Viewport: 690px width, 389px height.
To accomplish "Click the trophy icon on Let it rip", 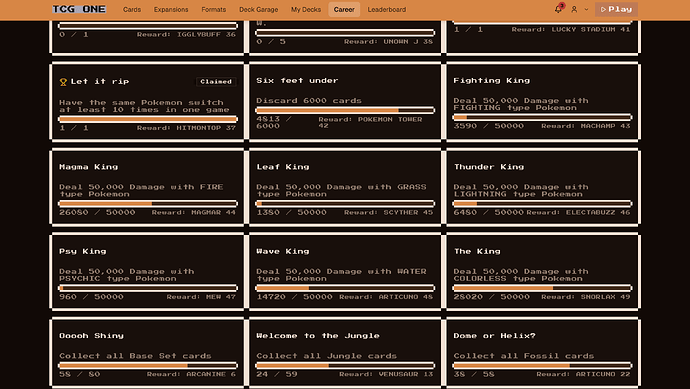I will click(x=63, y=82).
